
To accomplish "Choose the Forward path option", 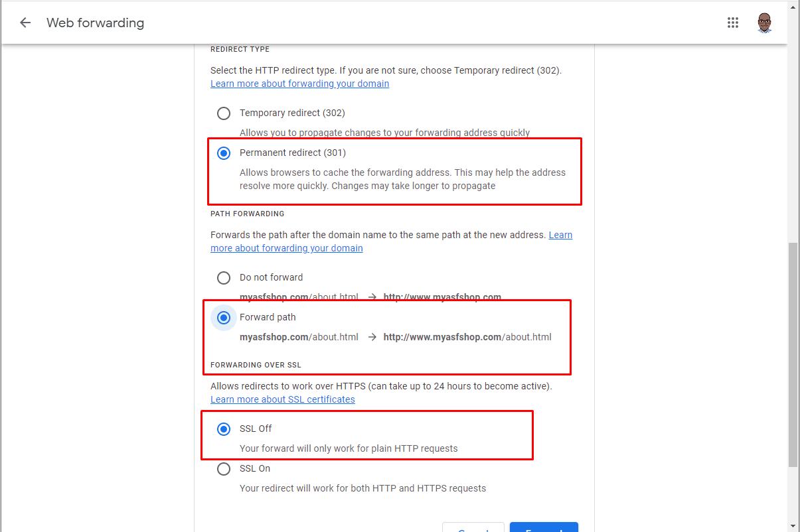I will click(224, 318).
